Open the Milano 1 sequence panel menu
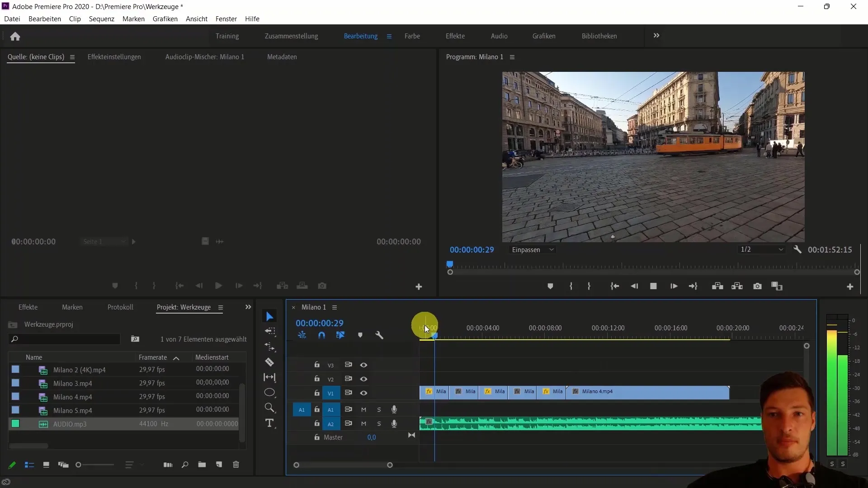Image resolution: width=868 pixels, height=488 pixels. (335, 307)
